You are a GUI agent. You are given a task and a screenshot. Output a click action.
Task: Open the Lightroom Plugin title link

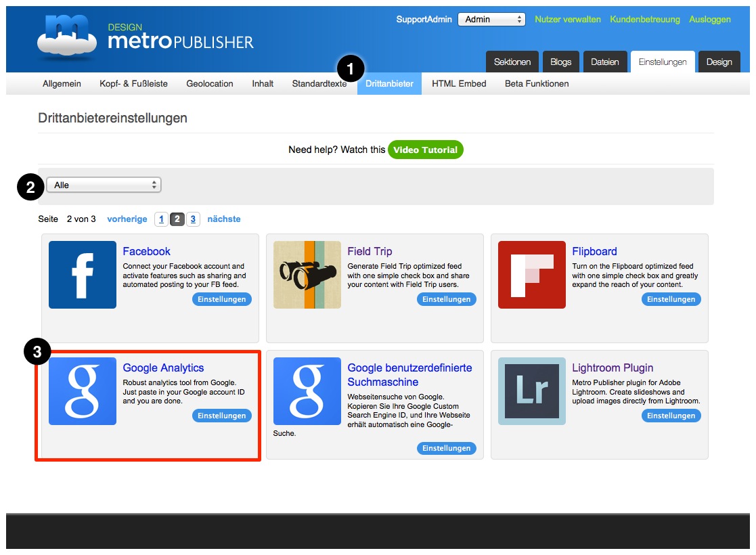click(x=613, y=368)
